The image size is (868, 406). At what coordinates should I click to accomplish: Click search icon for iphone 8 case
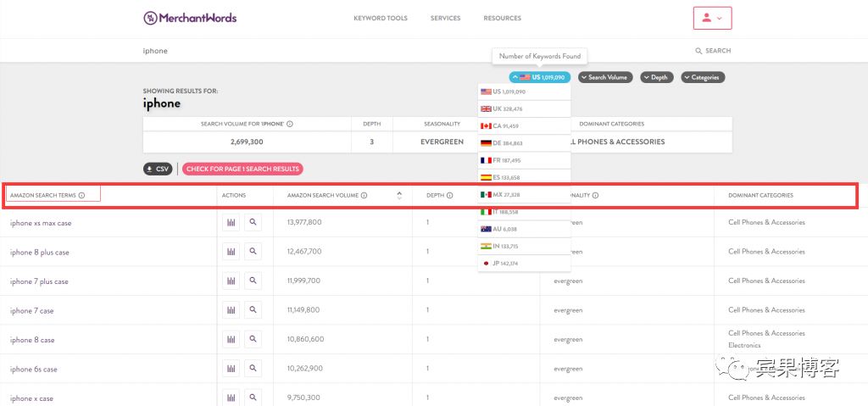click(253, 339)
